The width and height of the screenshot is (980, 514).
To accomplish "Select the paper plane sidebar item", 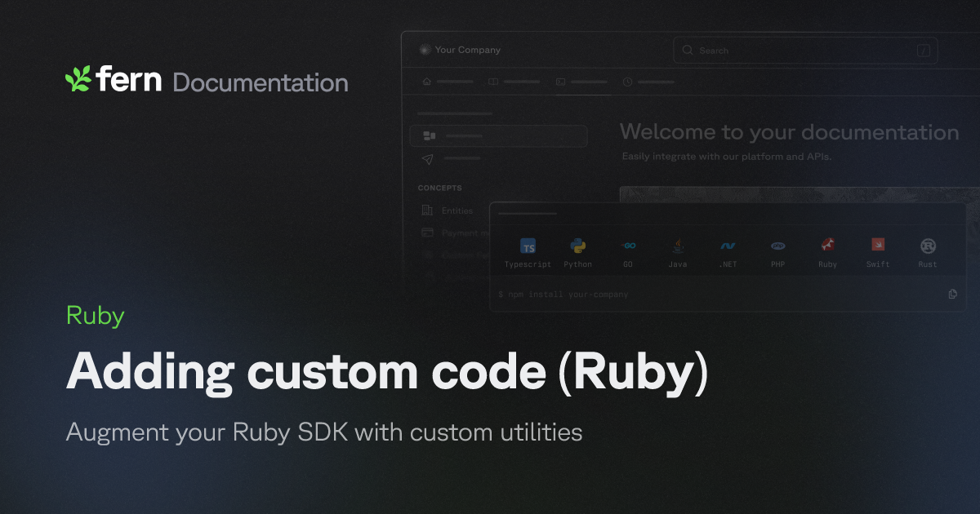I will point(451,158).
